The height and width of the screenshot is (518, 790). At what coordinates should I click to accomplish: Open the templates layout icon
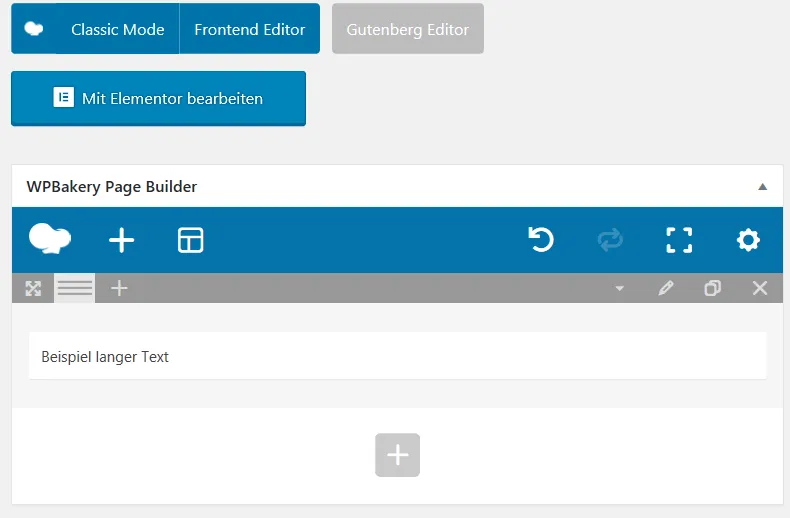pos(190,240)
